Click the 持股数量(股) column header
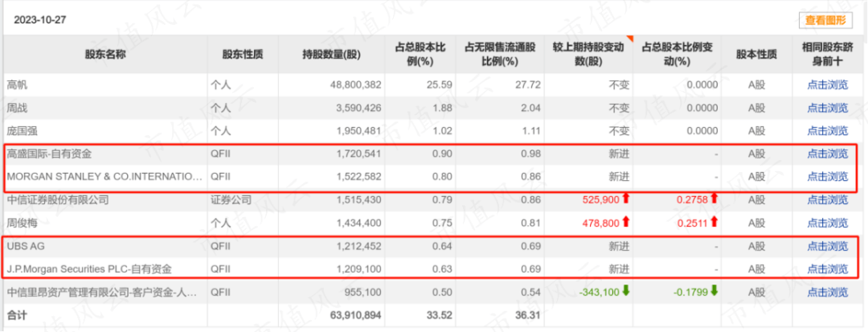Screen dimensions: 868x332 pyautogui.click(x=332, y=54)
